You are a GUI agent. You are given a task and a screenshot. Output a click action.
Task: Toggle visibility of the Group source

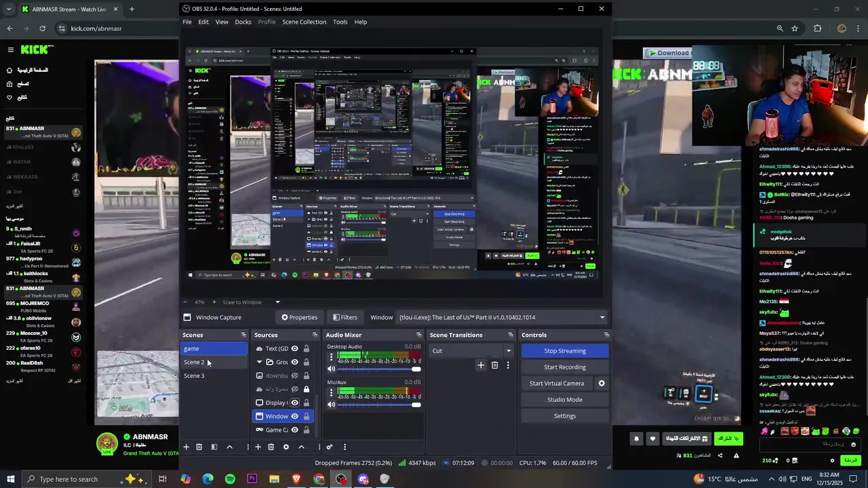[x=295, y=362]
